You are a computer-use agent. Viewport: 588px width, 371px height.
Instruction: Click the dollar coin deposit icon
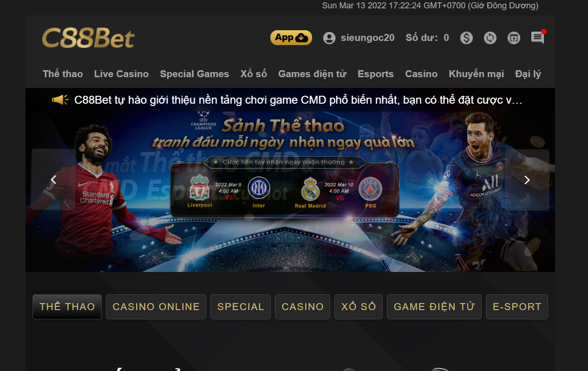pos(466,38)
